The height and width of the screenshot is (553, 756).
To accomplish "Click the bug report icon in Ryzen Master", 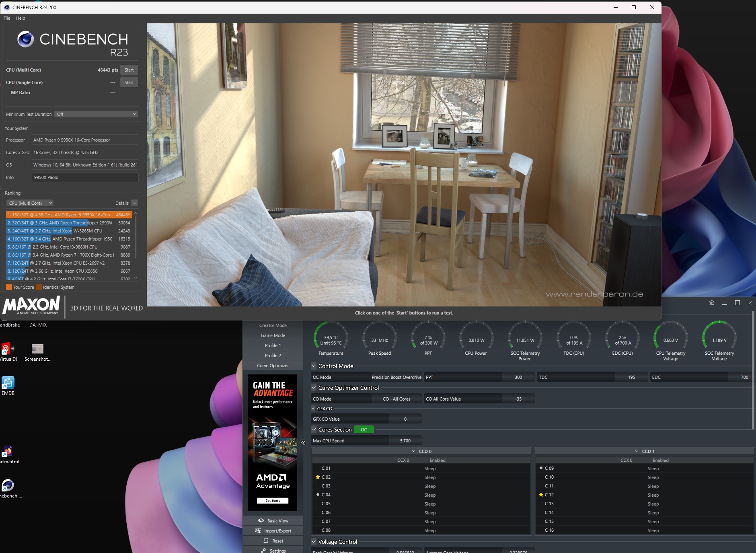I will [x=712, y=303].
